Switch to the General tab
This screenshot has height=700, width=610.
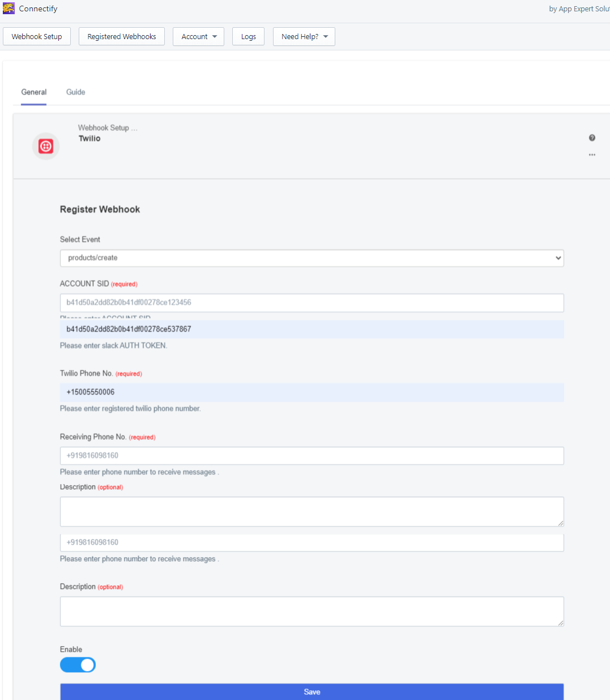click(x=34, y=92)
